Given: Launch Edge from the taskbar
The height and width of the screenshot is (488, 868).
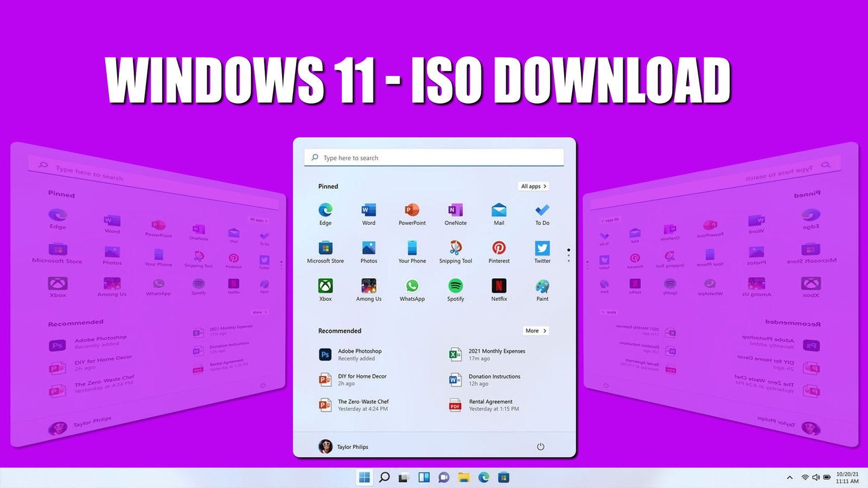Looking at the screenshot, I should 484,477.
